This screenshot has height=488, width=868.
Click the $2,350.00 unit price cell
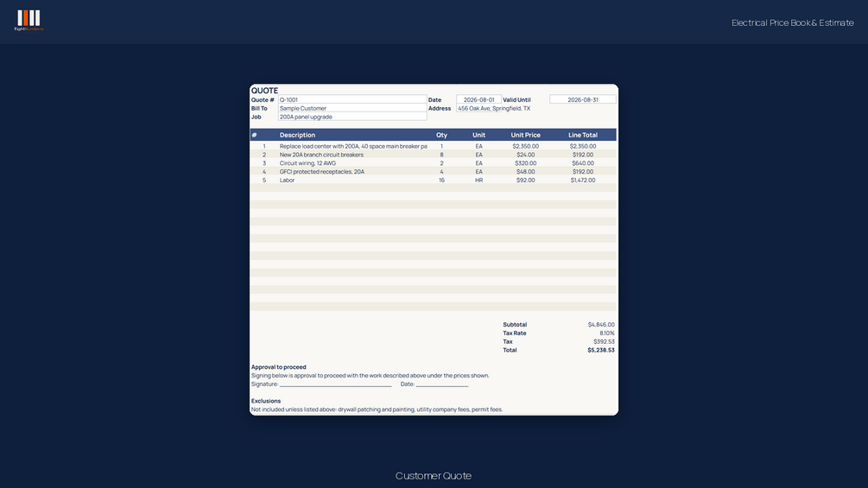(x=525, y=146)
